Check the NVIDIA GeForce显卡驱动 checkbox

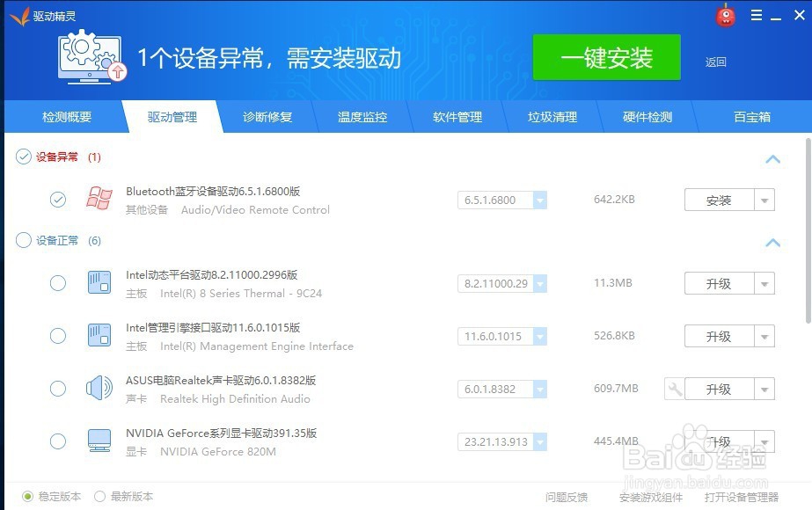click(x=58, y=441)
